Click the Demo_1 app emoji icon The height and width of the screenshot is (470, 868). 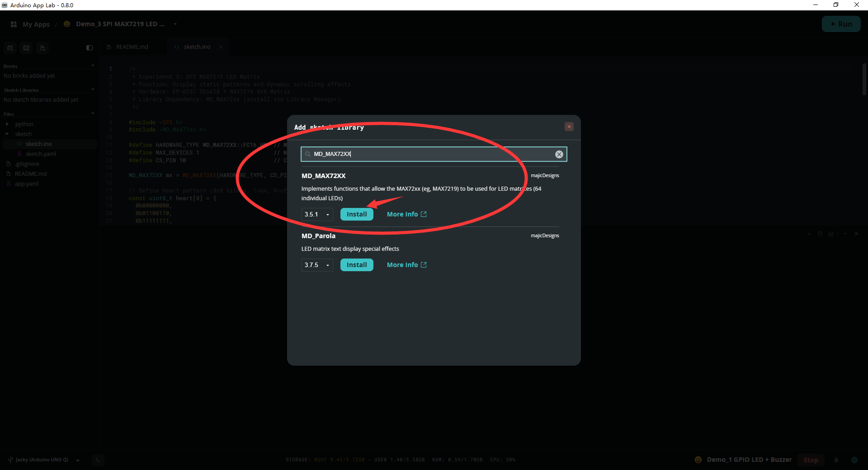tap(698, 460)
